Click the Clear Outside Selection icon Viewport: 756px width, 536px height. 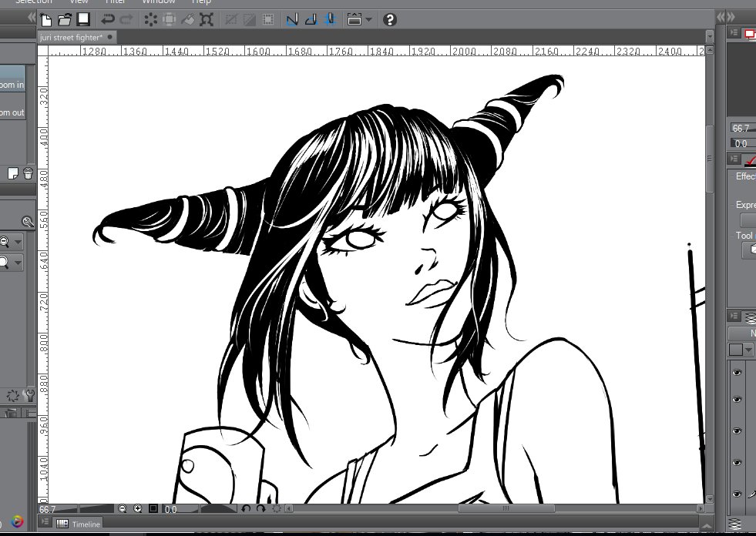[x=170, y=20]
